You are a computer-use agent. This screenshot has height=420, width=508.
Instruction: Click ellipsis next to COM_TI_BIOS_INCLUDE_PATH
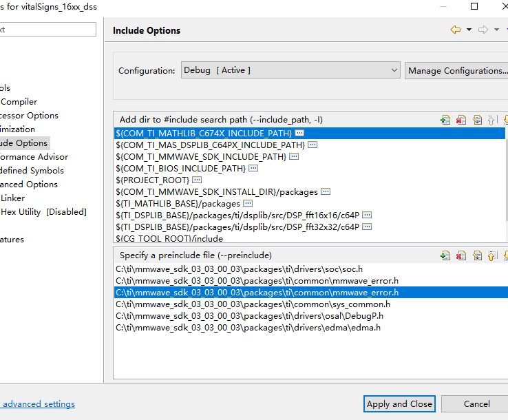253,168
